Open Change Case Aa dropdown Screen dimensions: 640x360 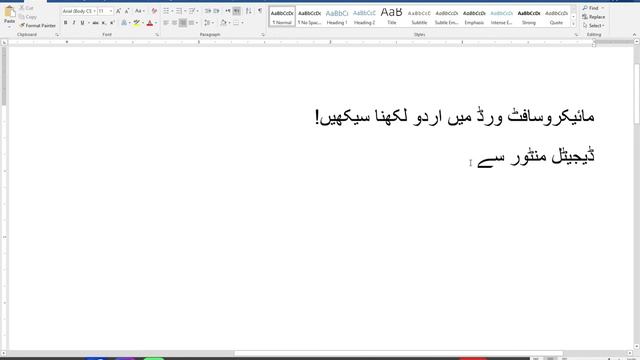139,11
